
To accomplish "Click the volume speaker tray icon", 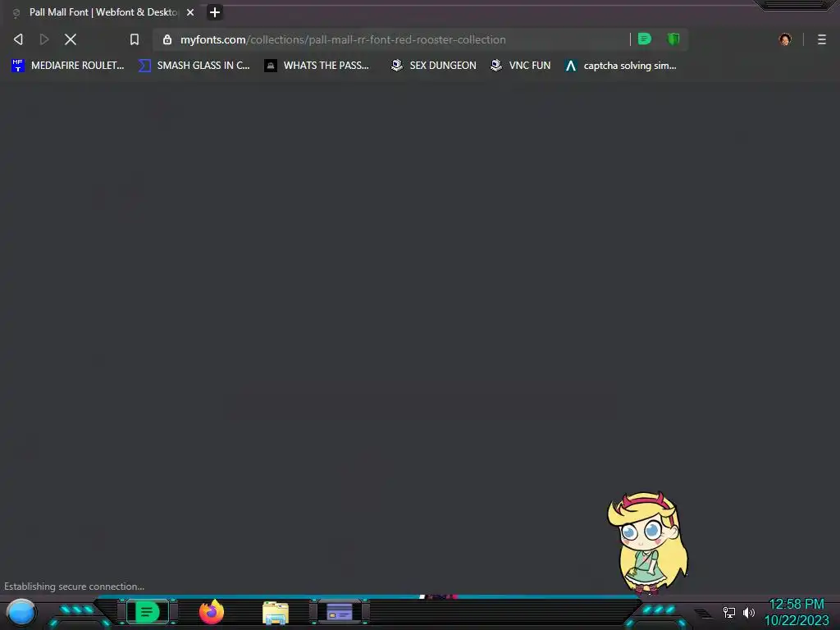I will pyautogui.click(x=749, y=612).
